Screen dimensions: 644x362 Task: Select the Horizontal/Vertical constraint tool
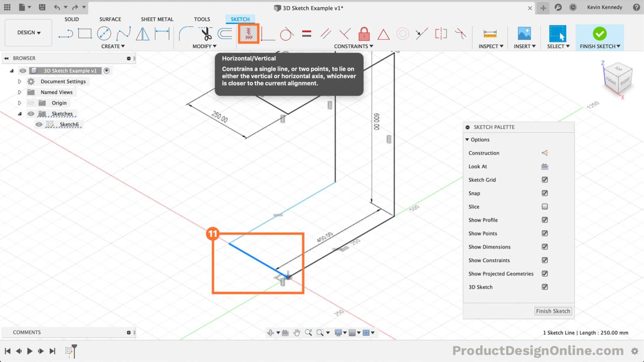(x=249, y=34)
